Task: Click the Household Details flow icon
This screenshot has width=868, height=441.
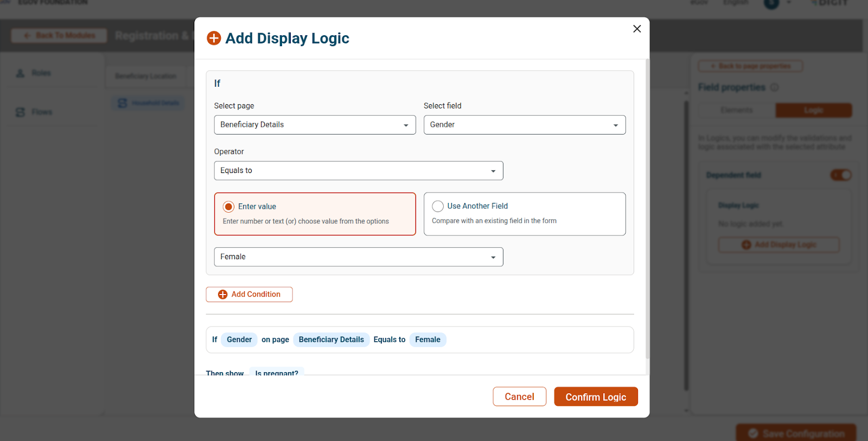Action: click(x=123, y=103)
